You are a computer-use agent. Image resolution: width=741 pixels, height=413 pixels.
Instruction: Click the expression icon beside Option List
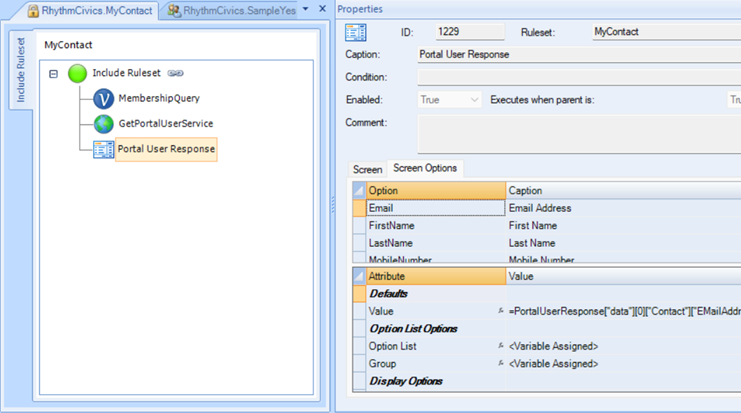(501, 346)
